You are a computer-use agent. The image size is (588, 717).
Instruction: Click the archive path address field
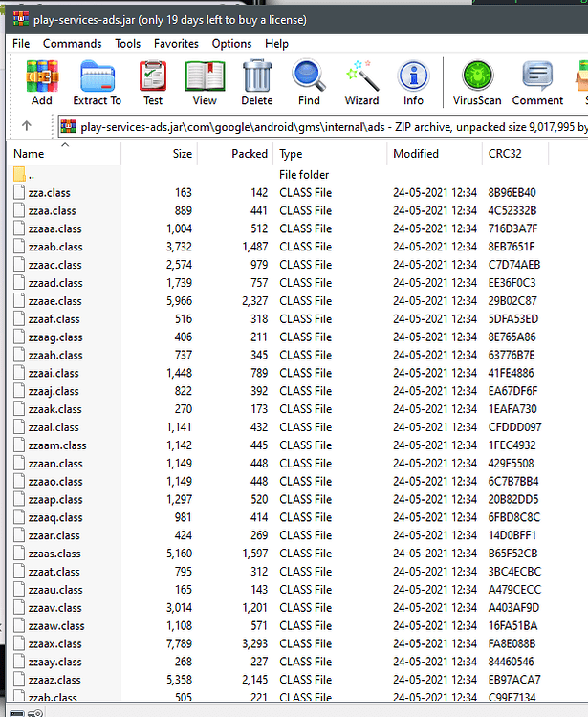point(323,126)
